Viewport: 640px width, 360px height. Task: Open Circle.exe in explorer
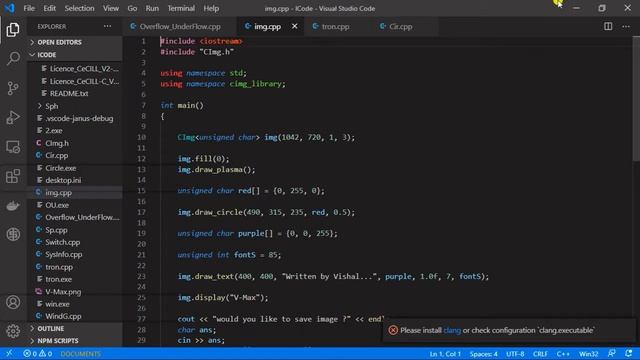[60, 168]
